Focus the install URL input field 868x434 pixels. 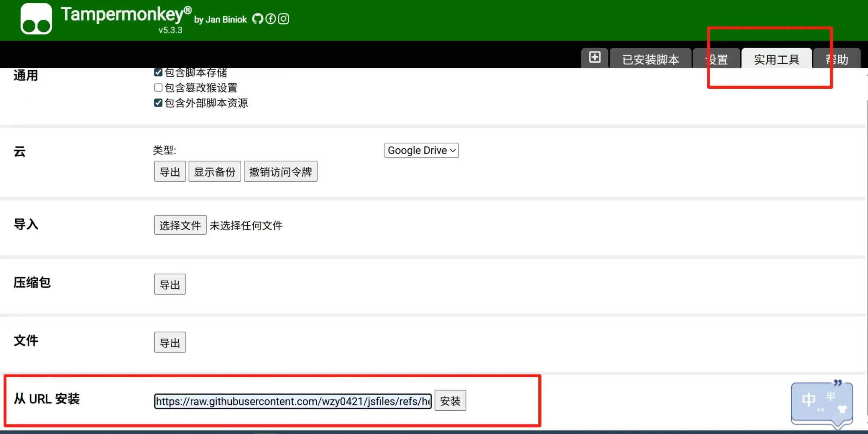[293, 401]
